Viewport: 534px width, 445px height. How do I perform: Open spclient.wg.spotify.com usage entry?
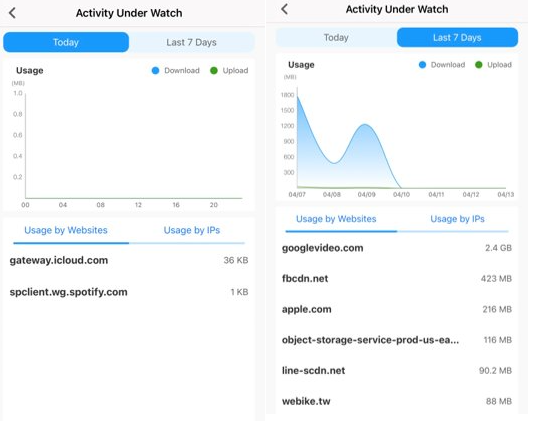(129, 292)
